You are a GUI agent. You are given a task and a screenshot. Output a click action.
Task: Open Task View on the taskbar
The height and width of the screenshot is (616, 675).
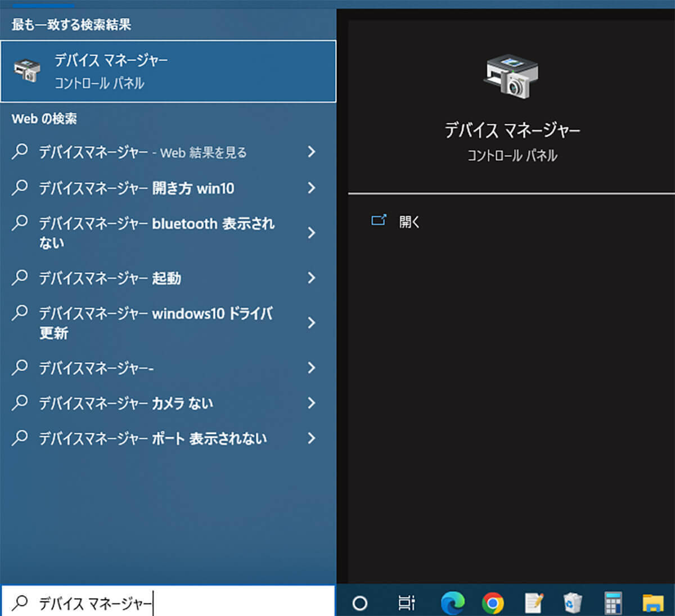coord(406,603)
